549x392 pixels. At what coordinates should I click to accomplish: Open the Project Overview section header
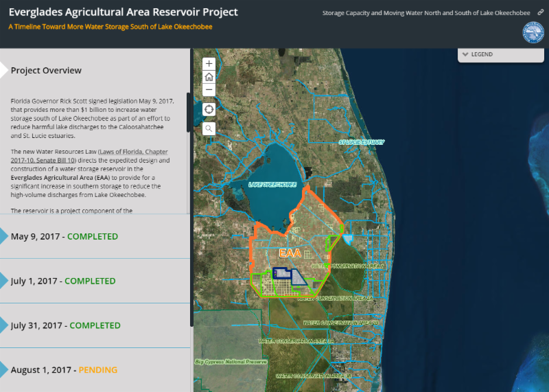pyautogui.click(x=46, y=70)
